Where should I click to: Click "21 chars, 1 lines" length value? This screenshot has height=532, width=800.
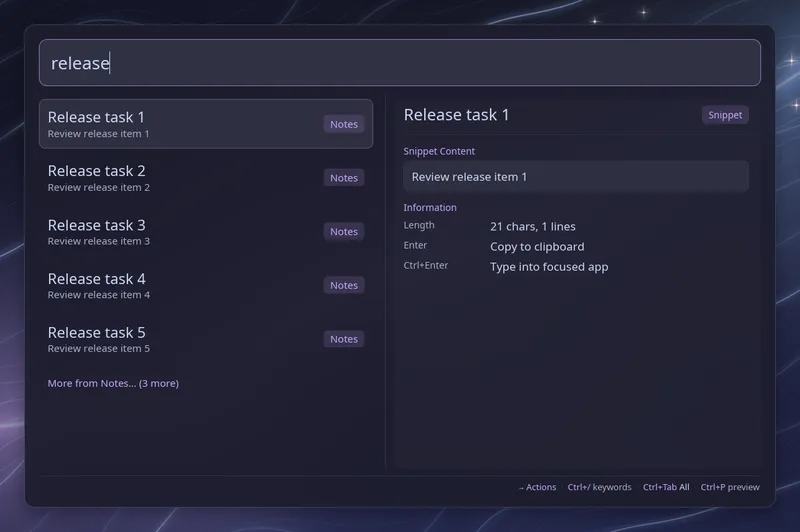point(533,226)
